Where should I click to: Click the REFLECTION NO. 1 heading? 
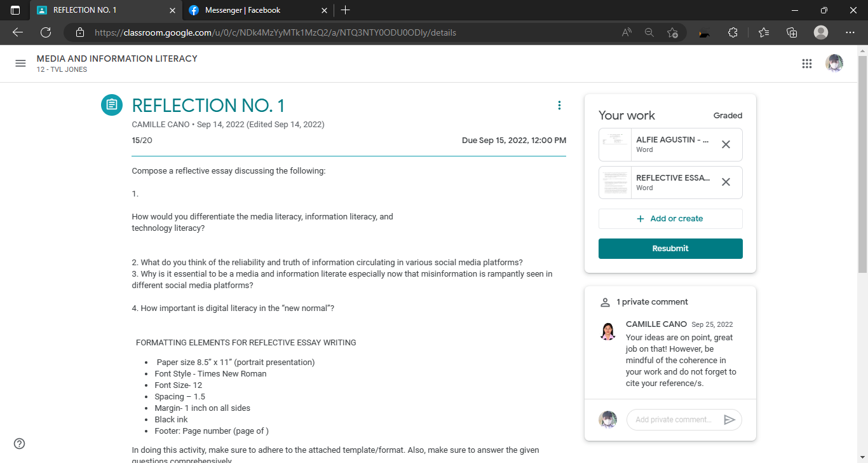(208, 106)
